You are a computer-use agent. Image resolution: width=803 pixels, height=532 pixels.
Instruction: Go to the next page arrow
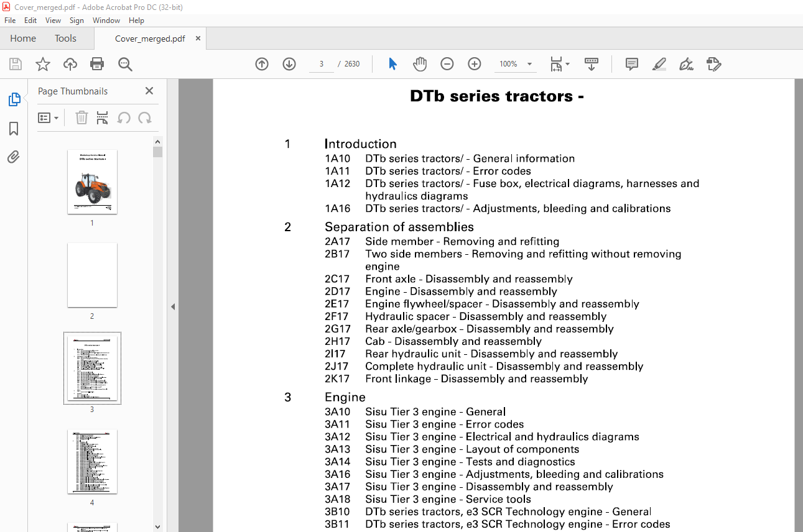pos(289,64)
